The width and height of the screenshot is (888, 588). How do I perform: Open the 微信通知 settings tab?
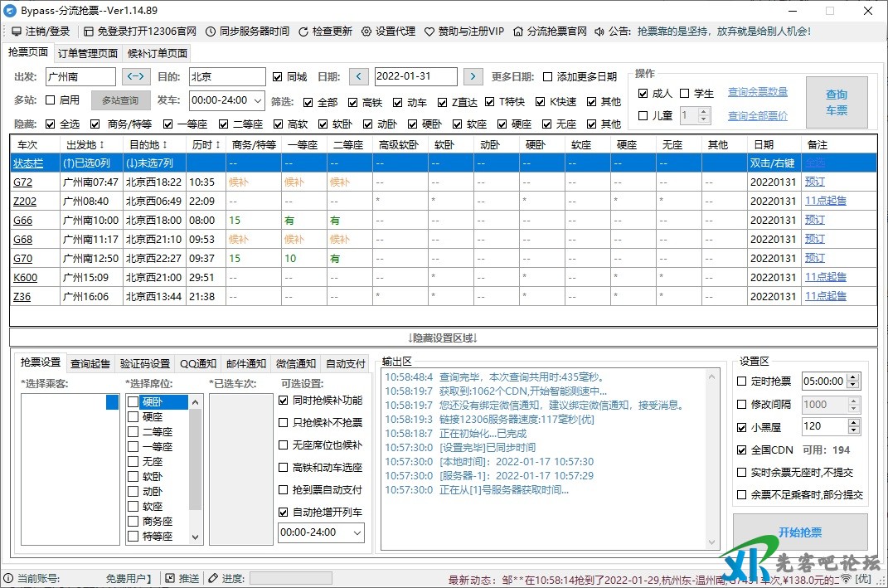click(x=295, y=363)
